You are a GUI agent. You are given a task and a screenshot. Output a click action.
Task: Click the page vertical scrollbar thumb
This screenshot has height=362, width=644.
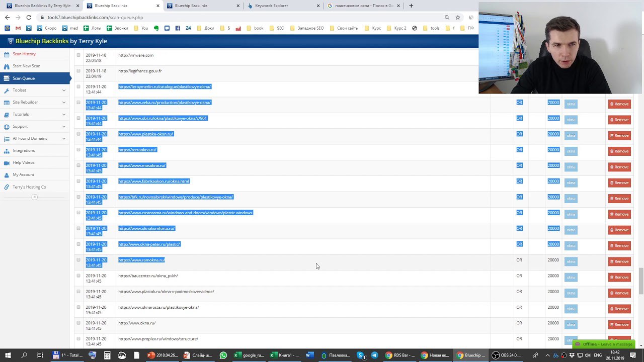tap(640, 282)
